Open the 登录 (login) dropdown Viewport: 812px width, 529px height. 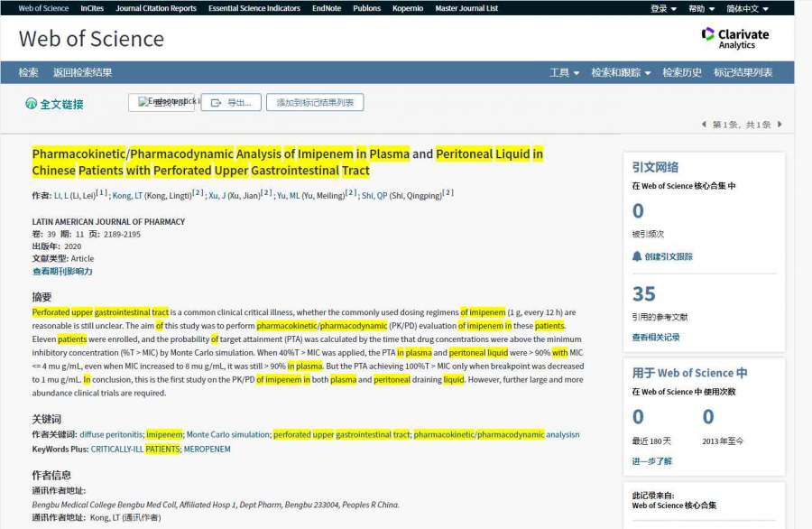pyautogui.click(x=663, y=8)
